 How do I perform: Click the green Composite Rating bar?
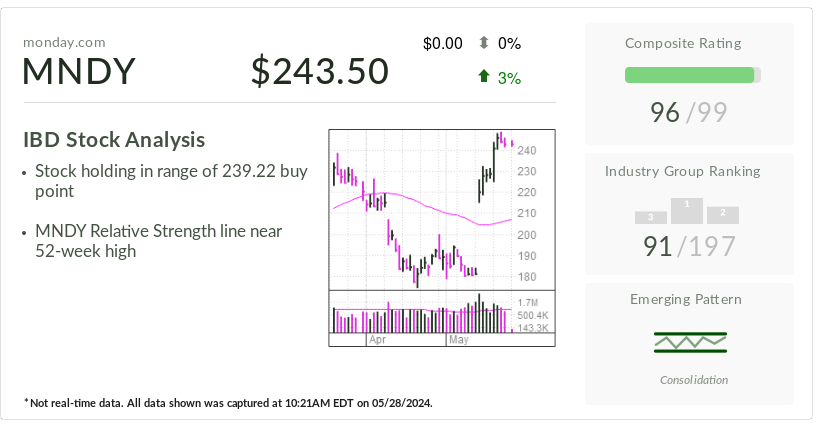pos(689,75)
